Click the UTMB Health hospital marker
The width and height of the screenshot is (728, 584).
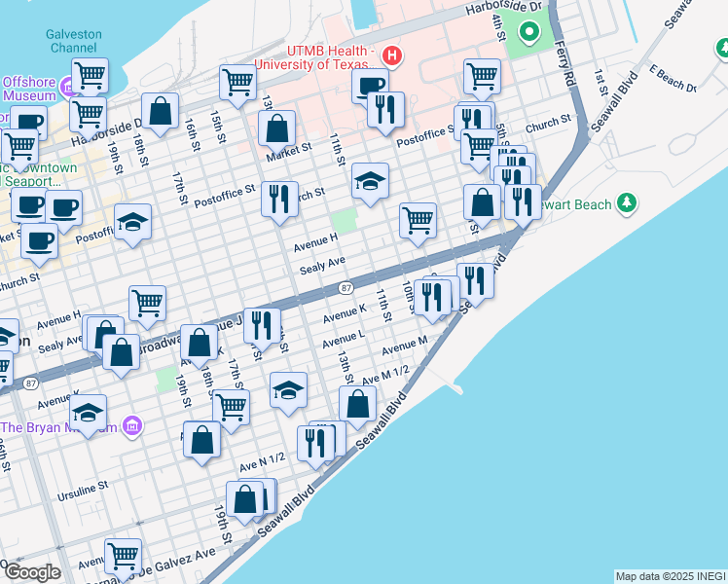392,55
